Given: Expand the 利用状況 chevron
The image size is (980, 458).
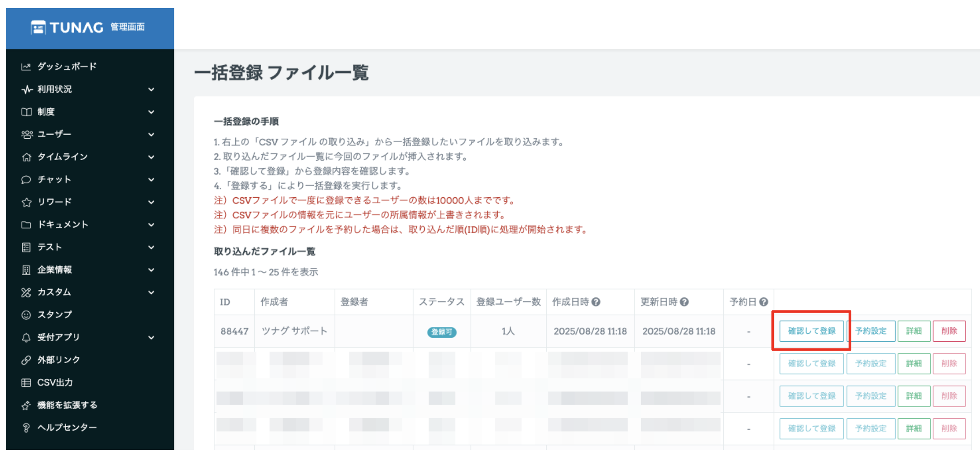Looking at the screenshot, I should pos(151,89).
